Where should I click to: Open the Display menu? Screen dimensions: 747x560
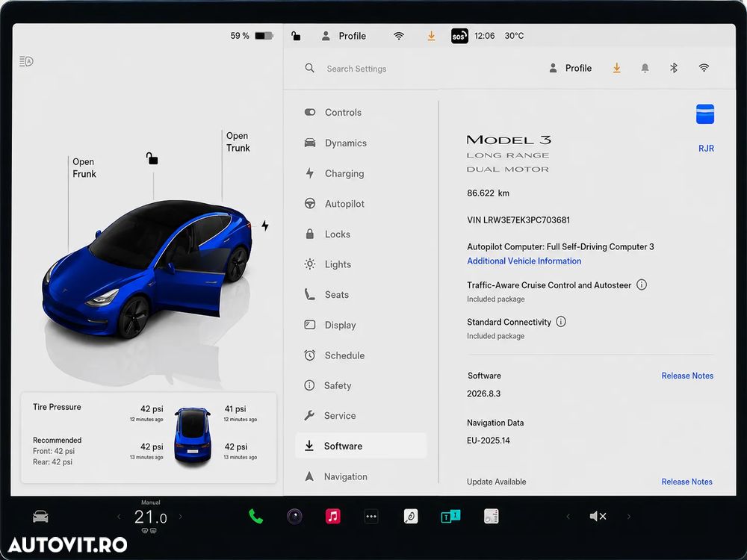tap(361, 326)
